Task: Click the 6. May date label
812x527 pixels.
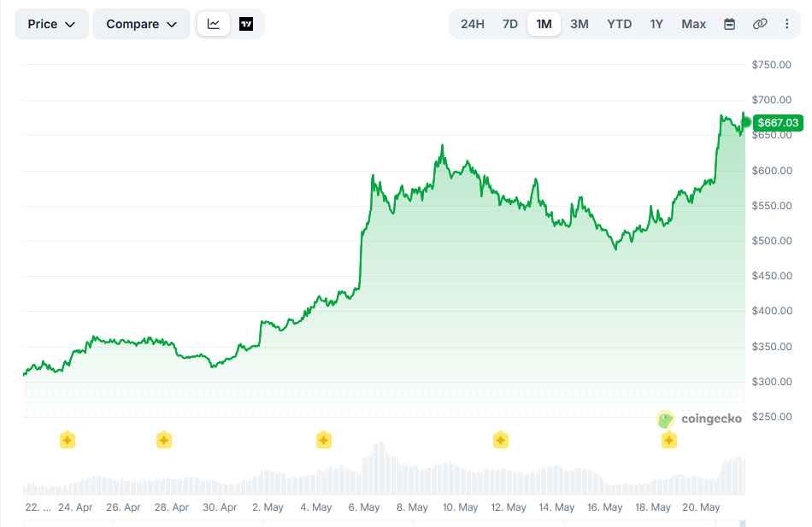Action: [364, 507]
